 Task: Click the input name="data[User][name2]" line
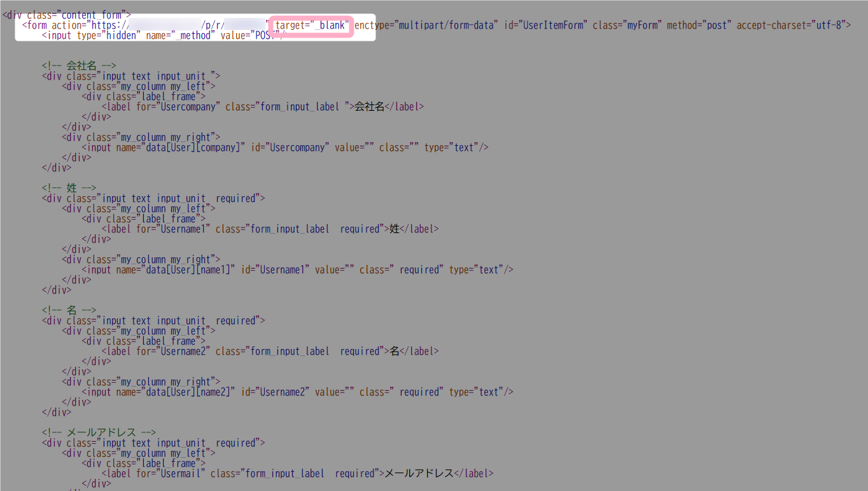[298, 392]
